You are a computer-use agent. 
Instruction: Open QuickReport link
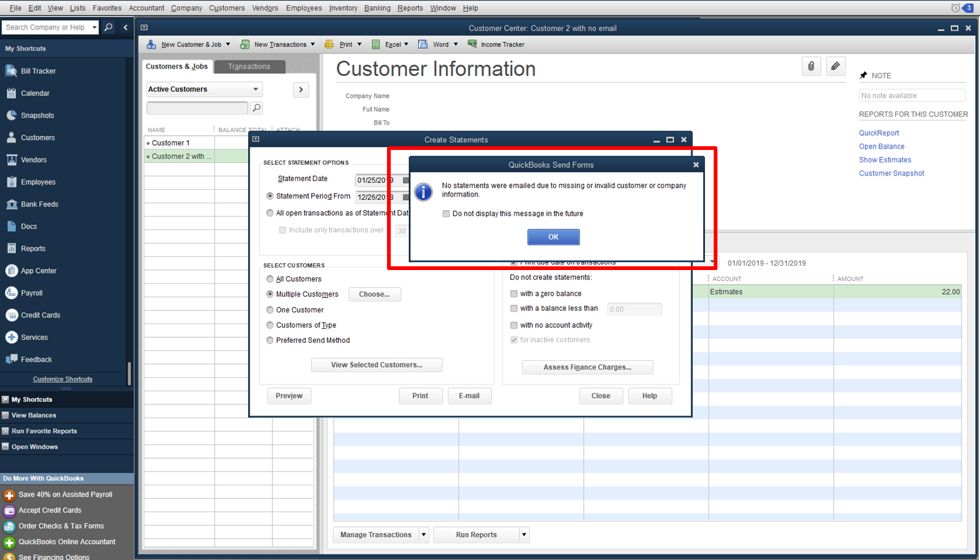coord(879,133)
